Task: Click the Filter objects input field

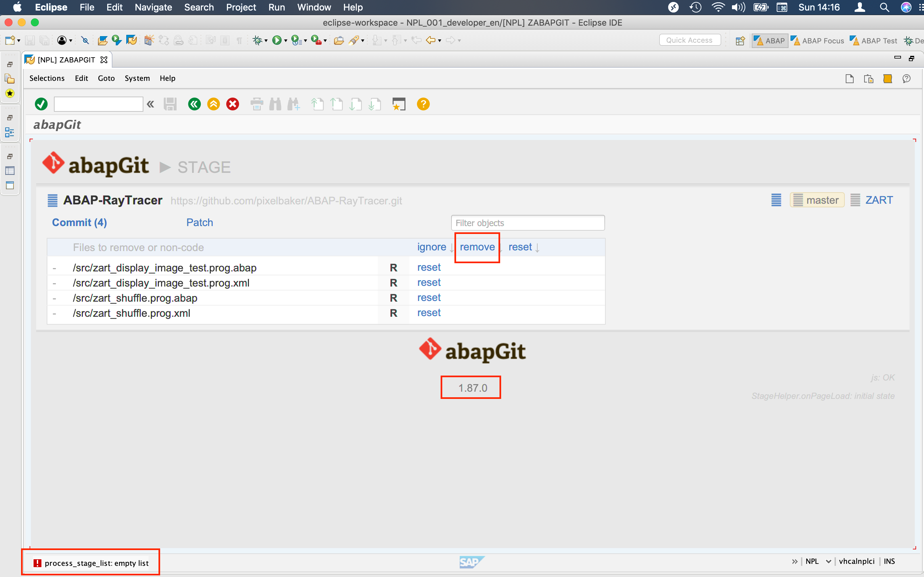Action: click(527, 222)
